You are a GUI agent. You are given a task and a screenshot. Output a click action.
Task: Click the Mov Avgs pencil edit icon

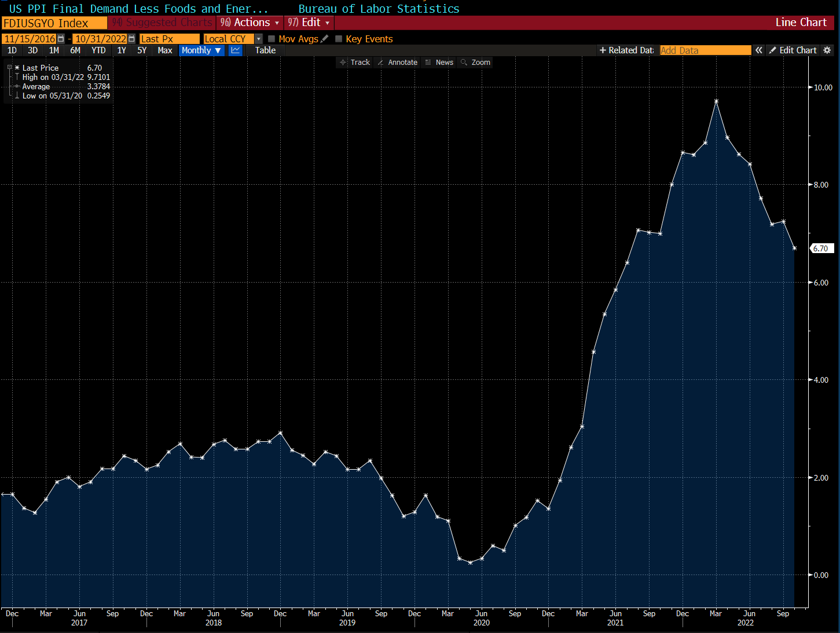point(325,38)
